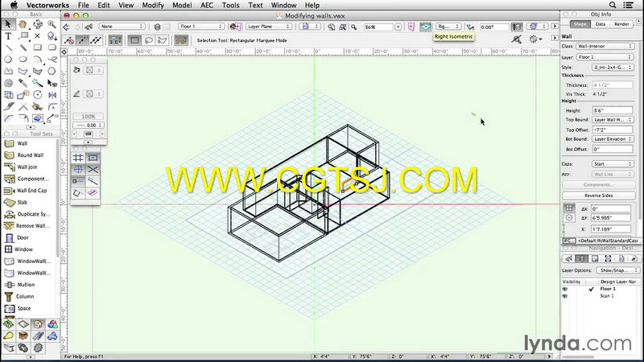Toggle Snap to Angle in snapping palette
This screenshot has width=644, height=362.
pyautogui.click(x=78, y=169)
